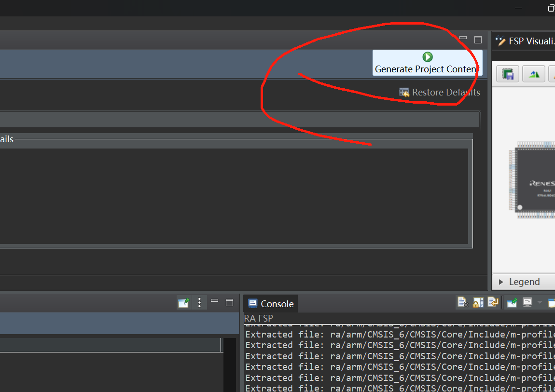This screenshot has height=392, width=555.
Task: Click the vertical scrollbar in bottom-left panel
Action: click(230, 365)
